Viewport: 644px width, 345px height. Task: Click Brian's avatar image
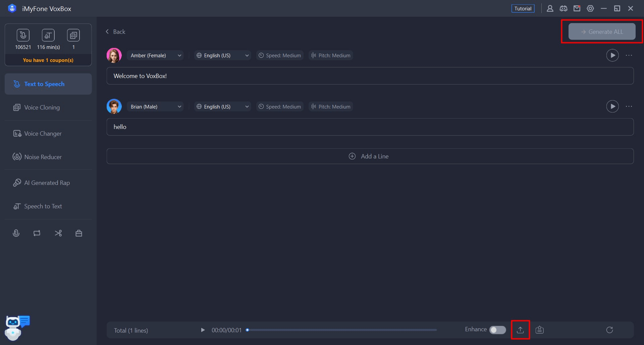pos(114,107)
